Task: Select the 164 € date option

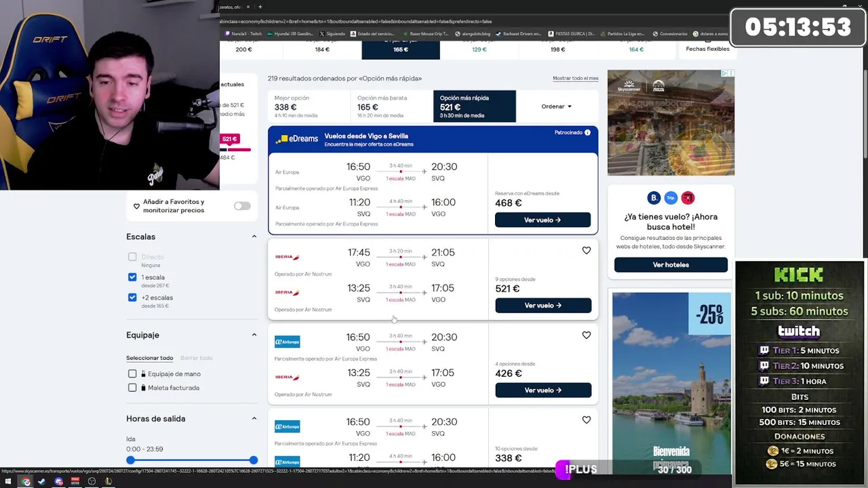Action: pos(636,49)
